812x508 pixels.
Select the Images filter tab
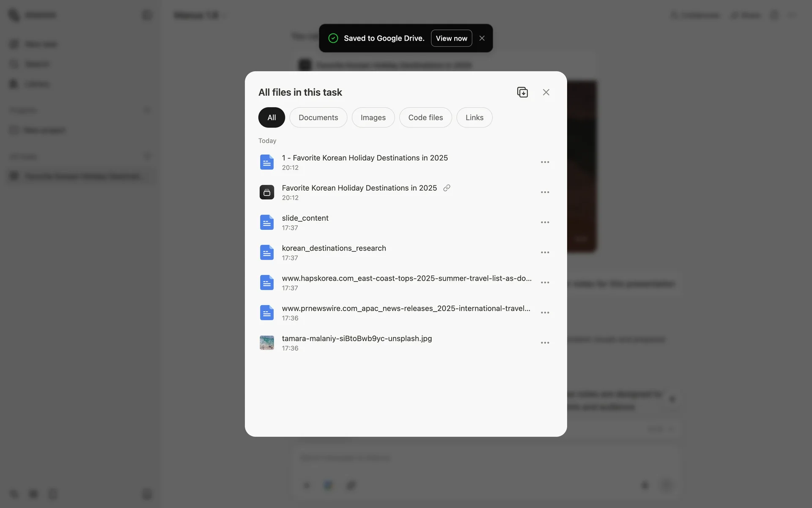click(x=373, y=118)
